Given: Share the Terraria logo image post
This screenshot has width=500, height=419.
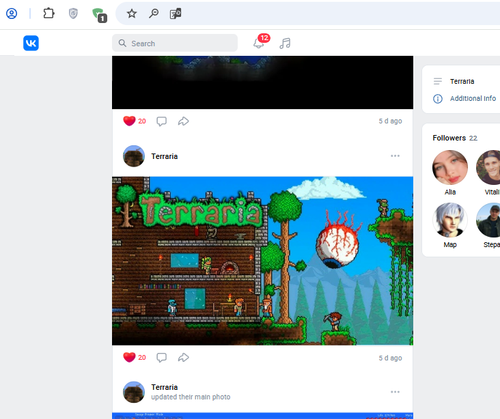Looking at the screenshot, I should point(183,358).
